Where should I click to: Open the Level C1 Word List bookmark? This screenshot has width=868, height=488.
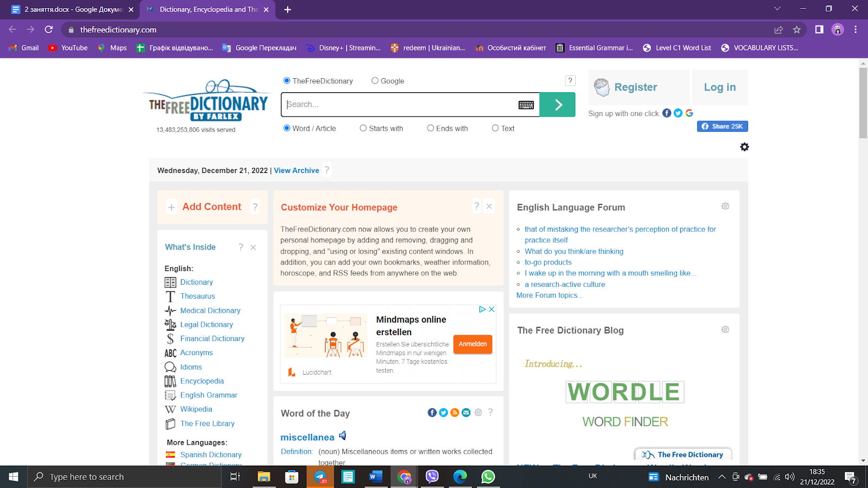[677, 48]
